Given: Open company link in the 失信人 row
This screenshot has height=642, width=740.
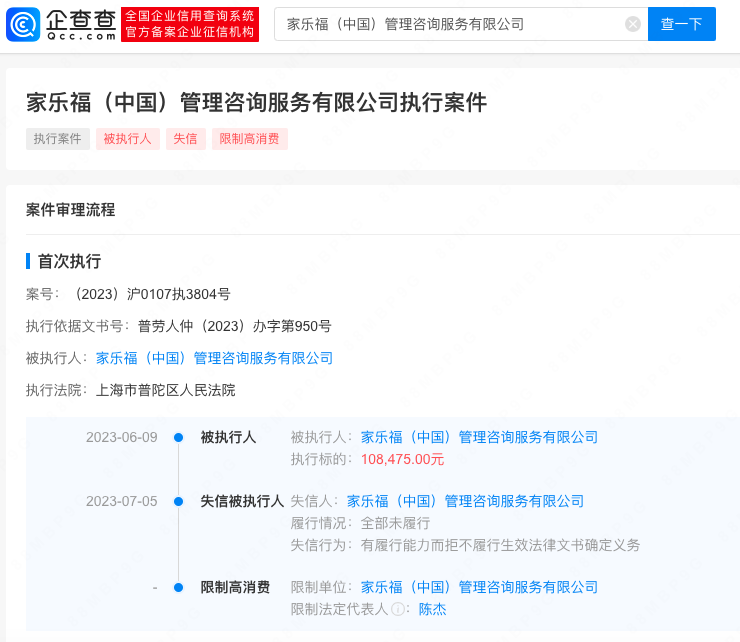Looking at the screenshot, I should [x=465, y=501].
